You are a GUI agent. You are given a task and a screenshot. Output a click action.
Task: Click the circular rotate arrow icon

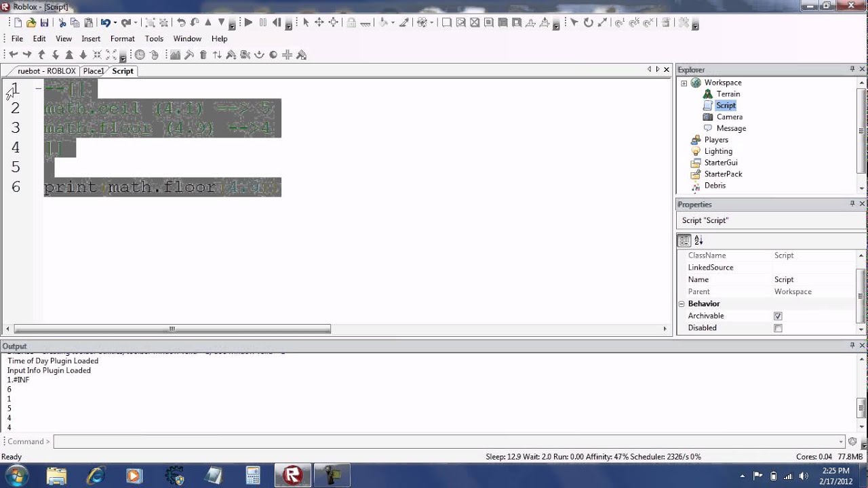pos(588,22)
